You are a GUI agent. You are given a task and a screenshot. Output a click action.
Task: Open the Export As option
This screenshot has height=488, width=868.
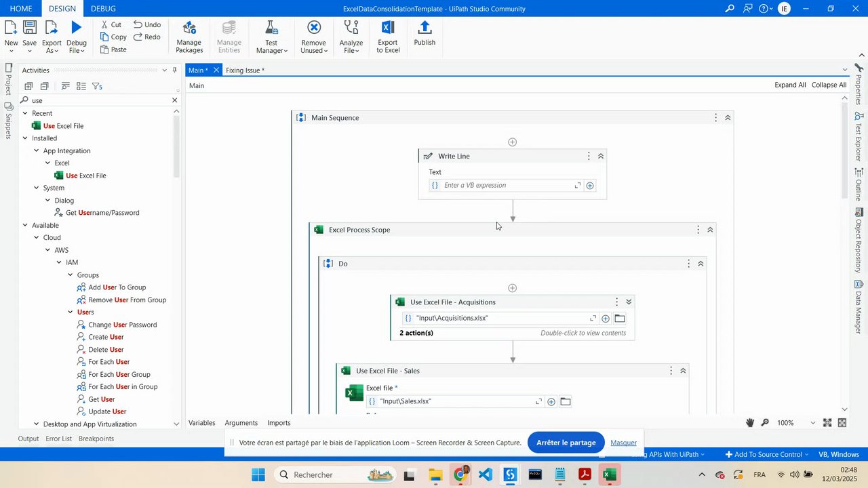(52, 37)
